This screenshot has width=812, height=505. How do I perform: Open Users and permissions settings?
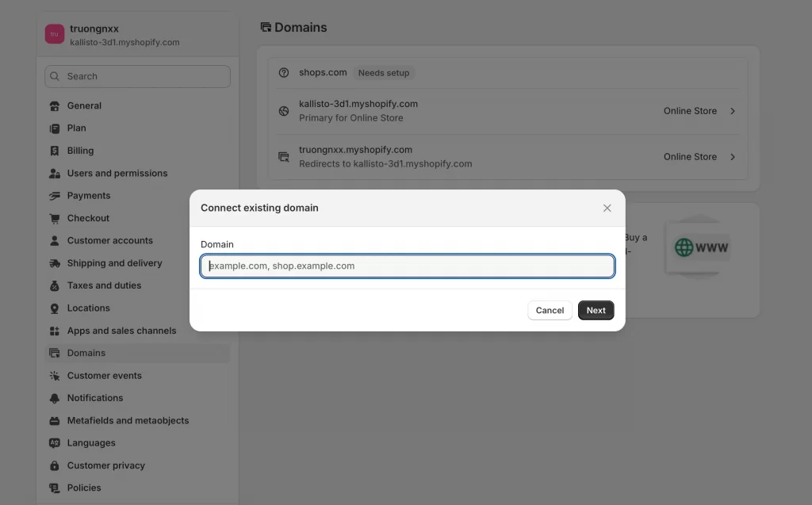coord(117,173)
